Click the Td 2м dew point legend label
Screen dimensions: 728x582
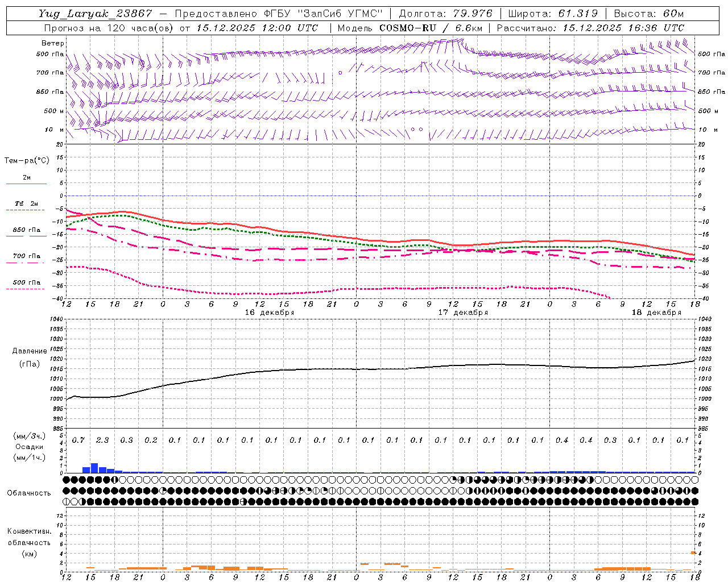(27, 203)
